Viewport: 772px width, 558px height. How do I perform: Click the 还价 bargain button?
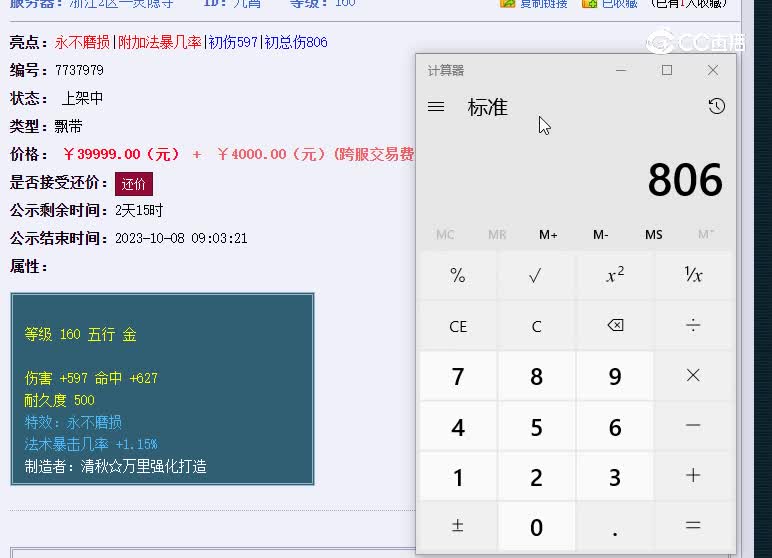[x=134, y=184]
